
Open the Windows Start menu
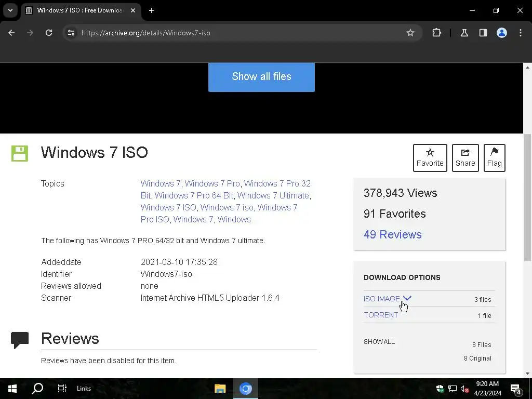point(12,389)
